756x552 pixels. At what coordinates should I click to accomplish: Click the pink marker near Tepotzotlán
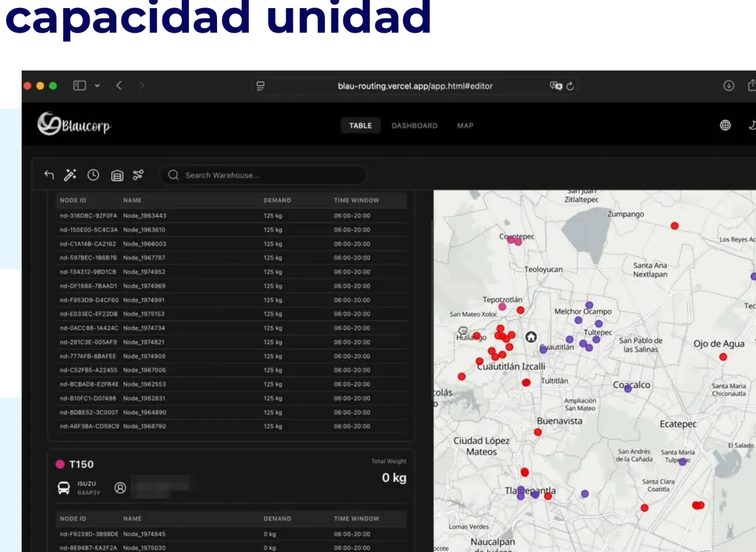[x=502, y=306]
